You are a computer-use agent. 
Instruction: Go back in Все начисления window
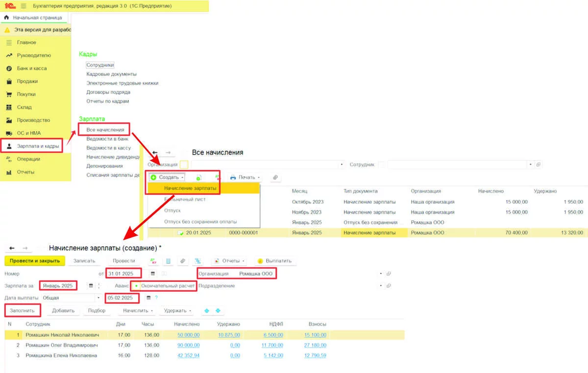coord(155,153)
